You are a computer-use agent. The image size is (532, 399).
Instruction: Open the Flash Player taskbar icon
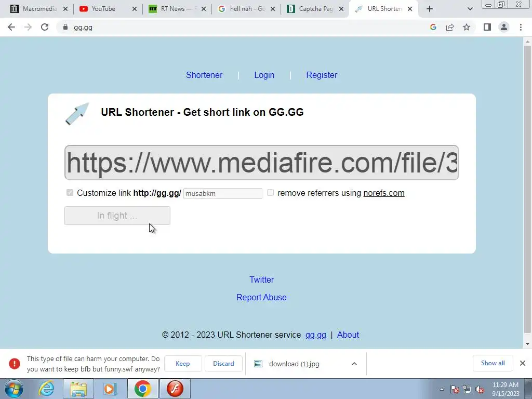175,389
